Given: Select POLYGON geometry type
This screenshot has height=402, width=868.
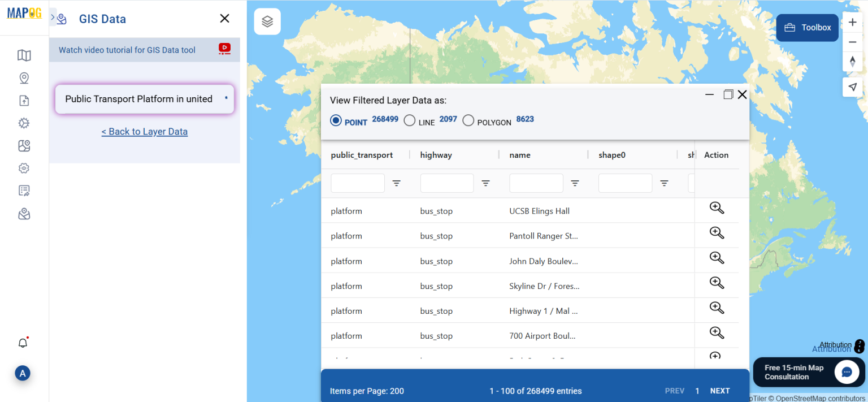Looking at the screenshot, I should point(468,120).
